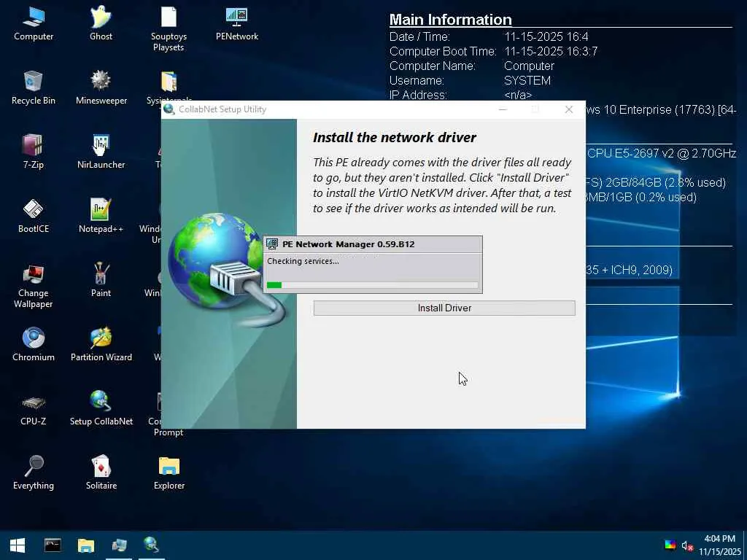Click the 'Checking services...' status text
Image resolution: width=747 pixels, height=560 pixels.
click(x=303, y=261)
